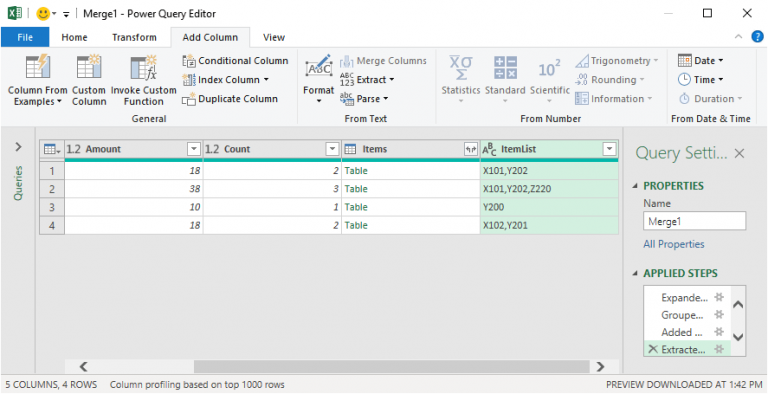Open the Quick Access Toolbar customize arrow

(66, 14)
